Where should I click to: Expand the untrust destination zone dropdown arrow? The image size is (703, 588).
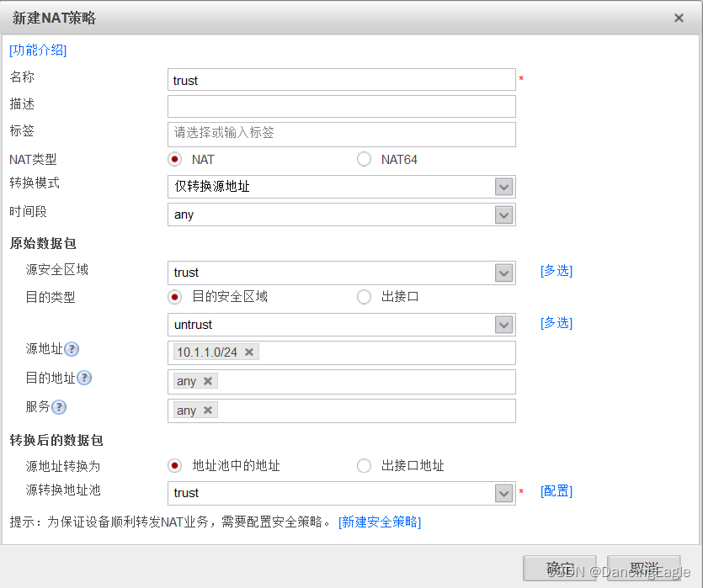pyautogui.click(x=504, y=325)
